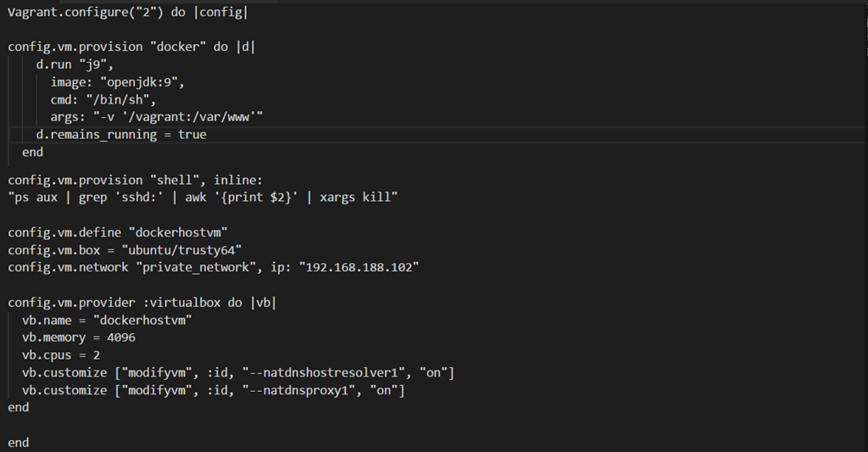The image size is (868, 452).
Task: Click the Vagrant.configure line at the top
Action: (x=127, y=14)
